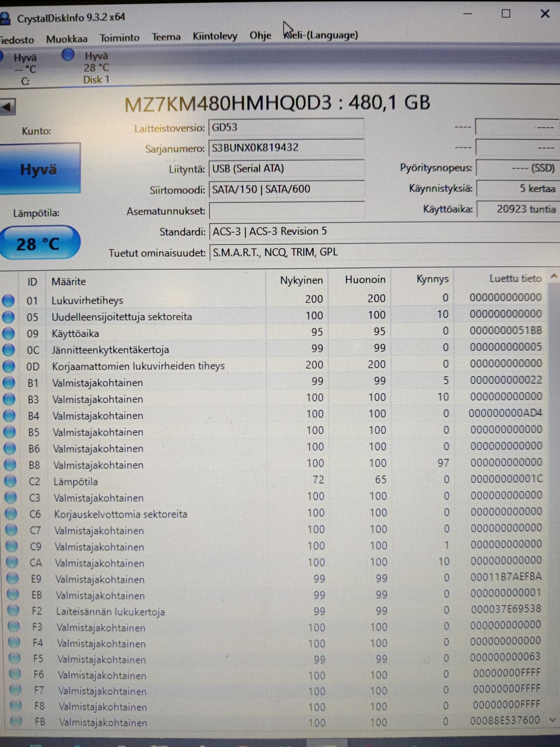Click raw value 00011B7AEFBA in row E9
Image resolution: width=560 pixels, height=747 pixels.
[506, 577]
